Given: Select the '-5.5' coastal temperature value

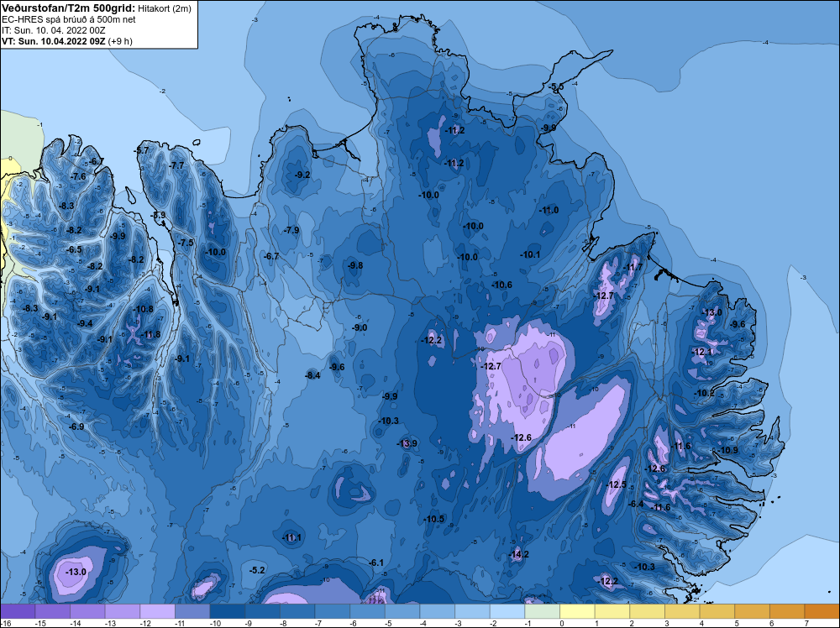Looking at the screenshot, I should click(556, 86).
